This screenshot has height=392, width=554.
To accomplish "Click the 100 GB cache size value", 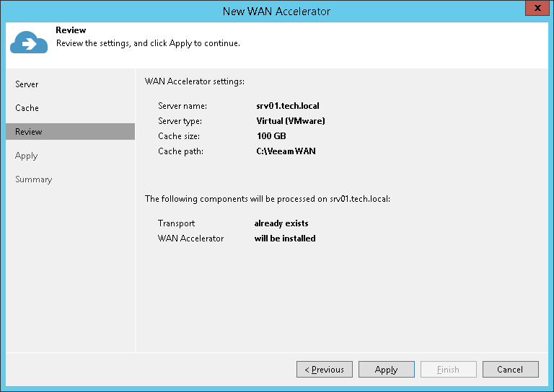I will (x=271, y=136).
